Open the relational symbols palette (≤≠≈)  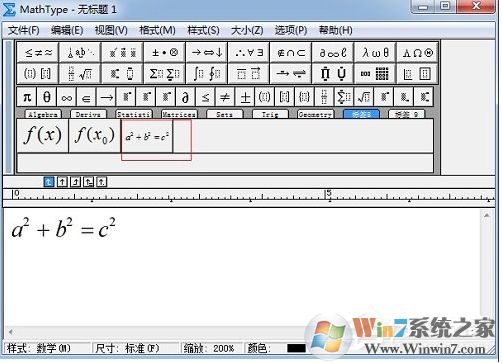tap(38, 53)
